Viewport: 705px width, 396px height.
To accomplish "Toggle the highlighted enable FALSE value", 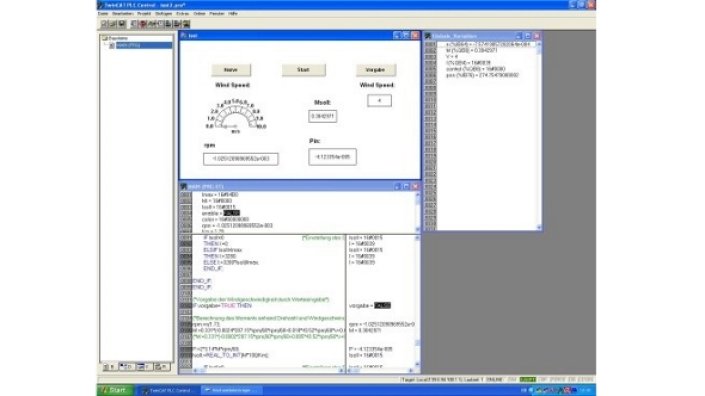I will (x=232, y=213).
